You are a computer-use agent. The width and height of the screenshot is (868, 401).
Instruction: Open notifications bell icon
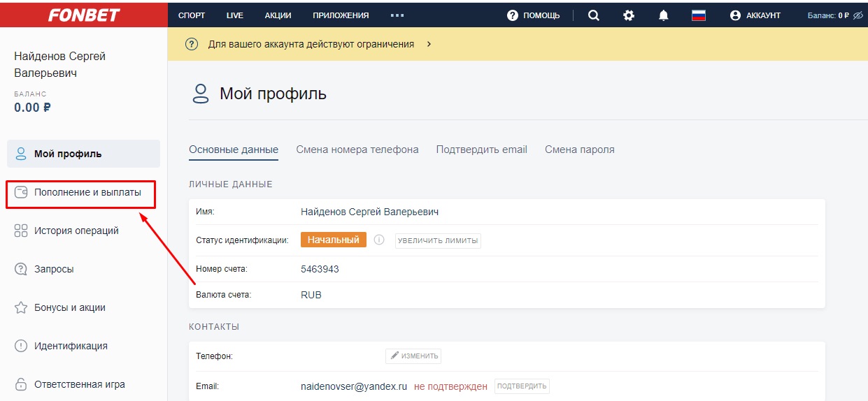point(664,15)
